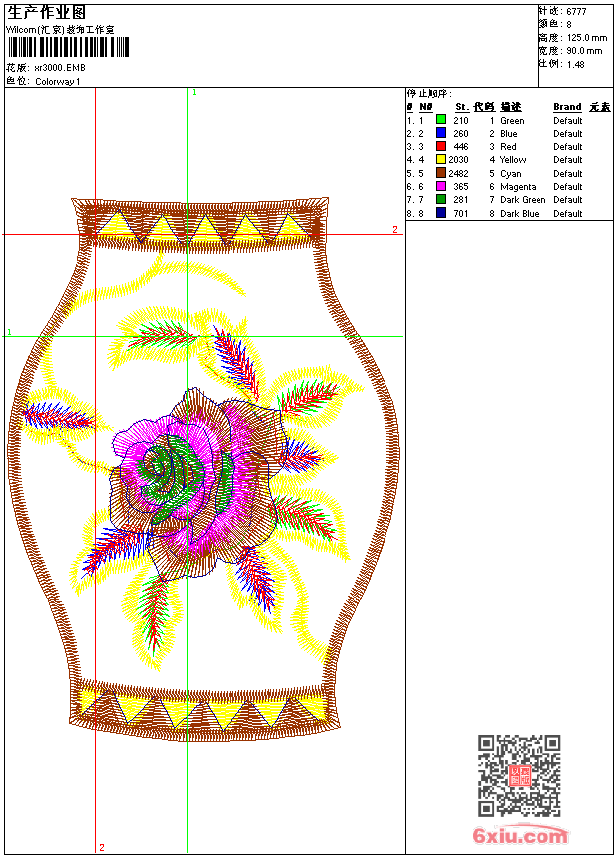The height and width of the screenshot is (855, 616).
Task: Choose the Magenta color swatch in row 6
Action: click(x=441, y=186)
